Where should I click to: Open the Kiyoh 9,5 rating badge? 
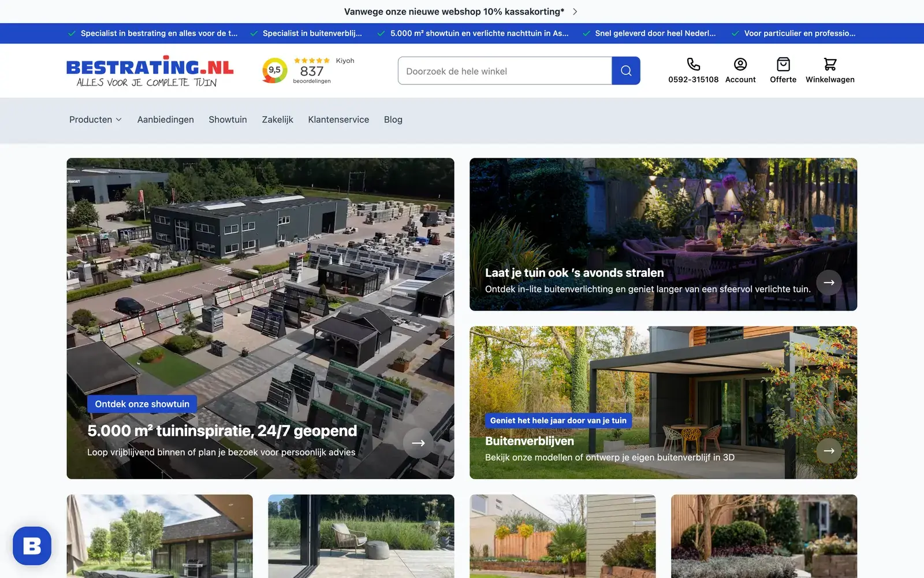(x=274, y=71)
